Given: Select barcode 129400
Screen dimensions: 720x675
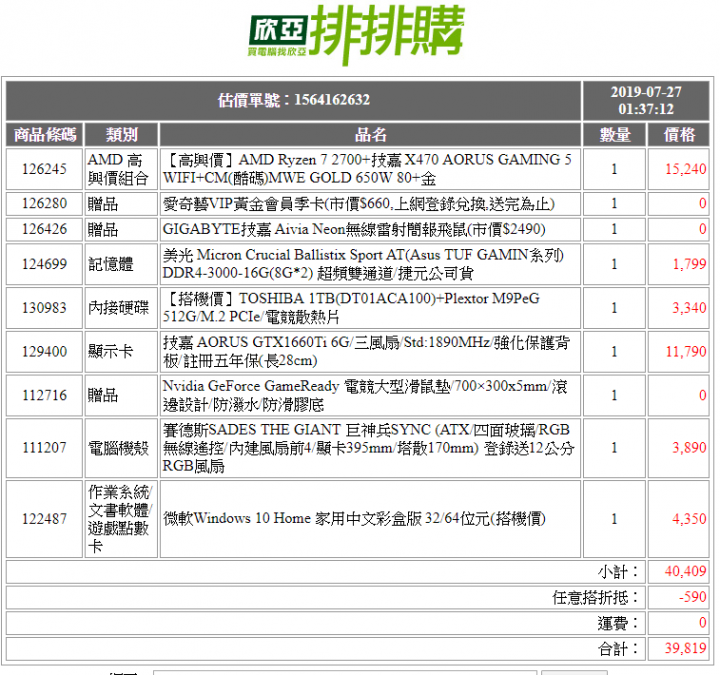Looking at the screenshot, I should point(45,352).
